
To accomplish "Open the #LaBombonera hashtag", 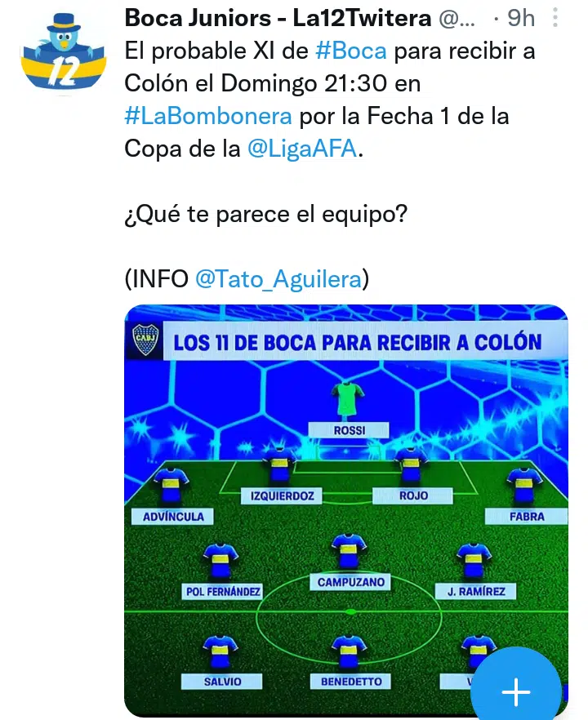I will [208, 116].
